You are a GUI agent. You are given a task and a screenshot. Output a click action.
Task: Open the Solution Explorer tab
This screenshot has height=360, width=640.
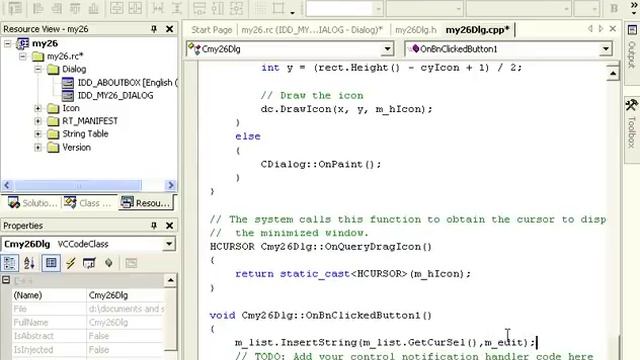click(x=32, y=203)
